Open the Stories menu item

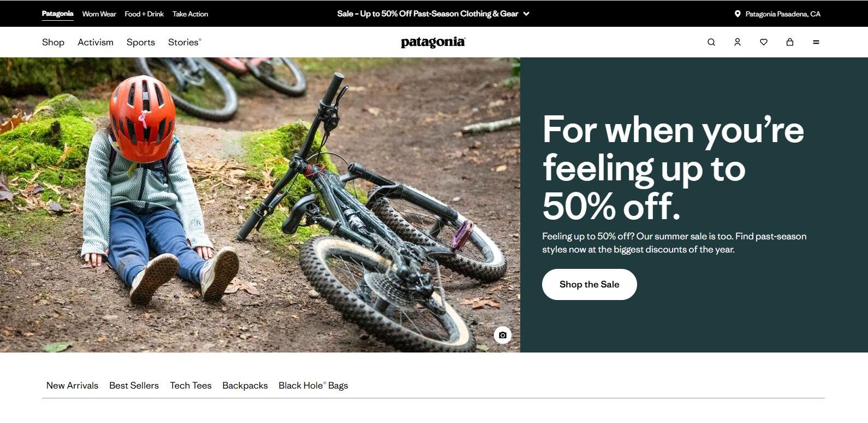(x=185, y=42)
